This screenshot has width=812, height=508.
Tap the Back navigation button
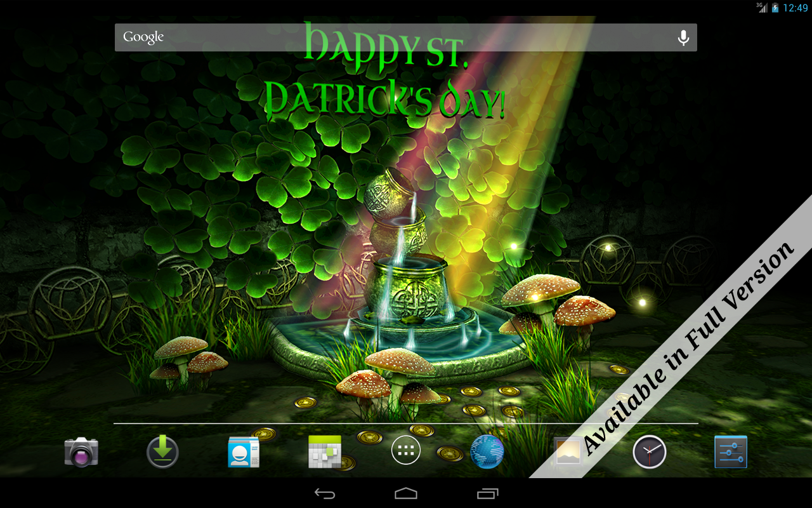click(x=325, y=493)
